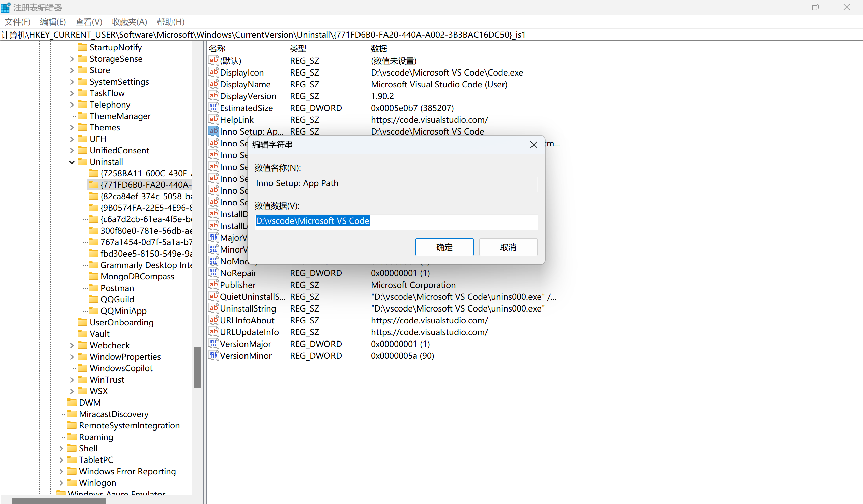Click the 确定 button in dialog
The height and width of the screenshot is (504, 863).
pos(444,247)
